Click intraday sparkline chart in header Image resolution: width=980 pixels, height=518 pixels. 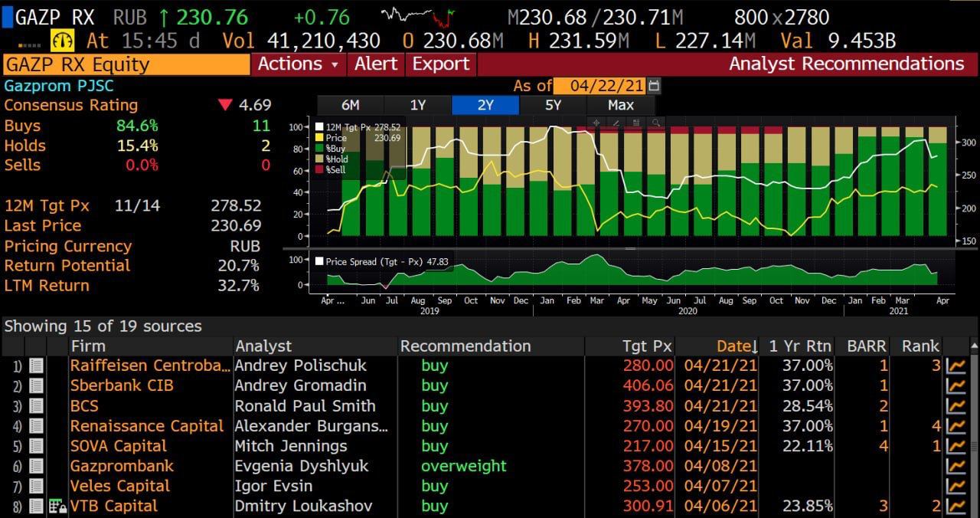(418, 16)
